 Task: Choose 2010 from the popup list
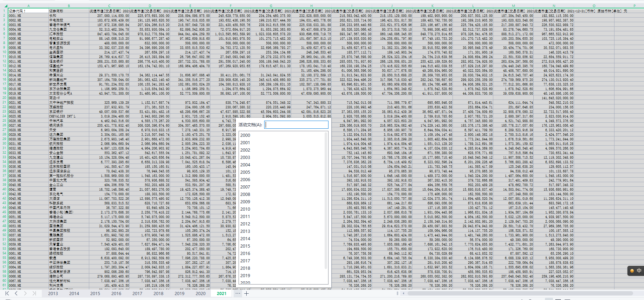[245, 209]
